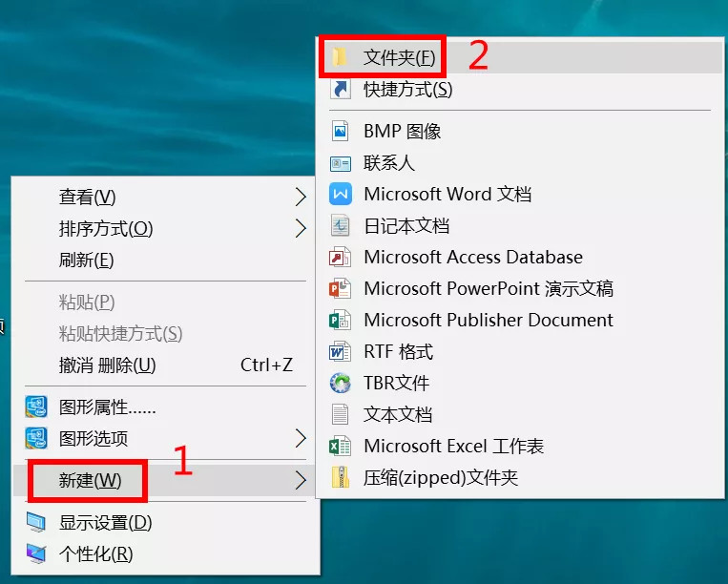Click the 图形选项 Intel graphics icon
The height and width of the screenshot is (584, 728).
click(x=36, y=438)
